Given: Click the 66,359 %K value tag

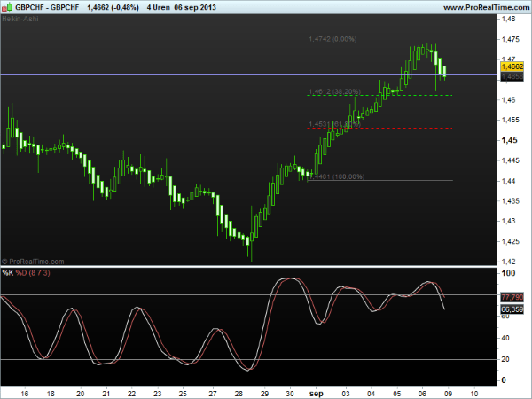Looking at the screenshot, I should 512,309.
